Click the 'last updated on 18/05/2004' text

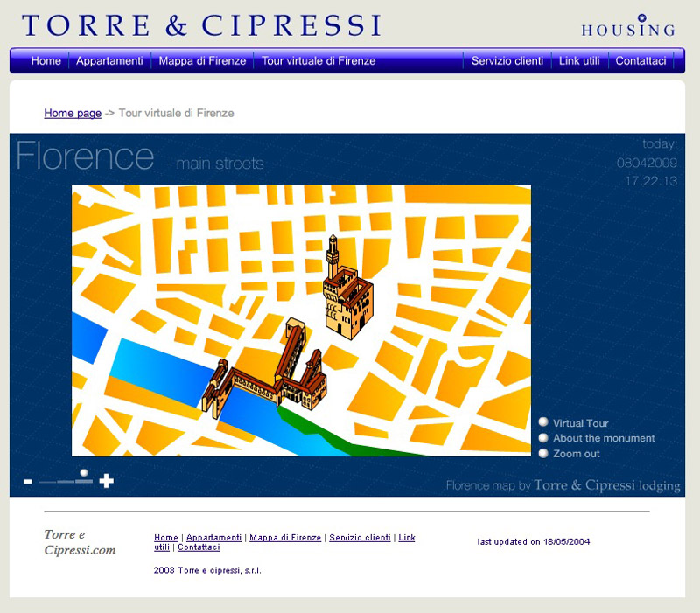pyautogui.click(x=534, y=541)
